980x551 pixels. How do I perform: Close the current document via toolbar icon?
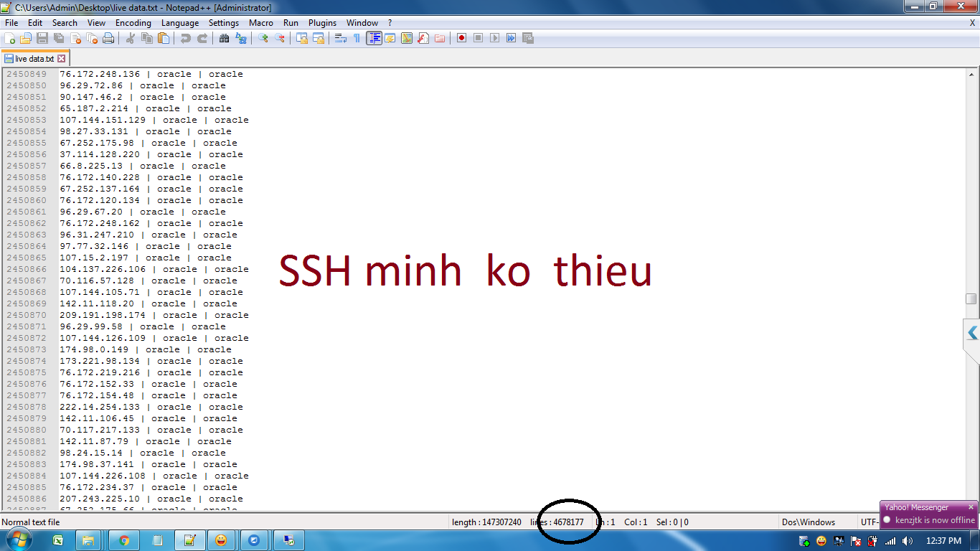tap(75, 38)
